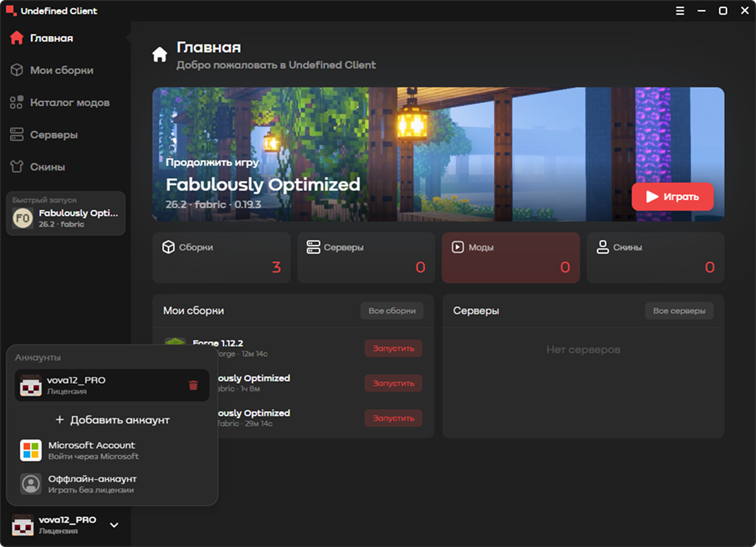The image size is (756, 547).
Task: Click the Fabulously Optimized banner image
Action: [438, 154]
